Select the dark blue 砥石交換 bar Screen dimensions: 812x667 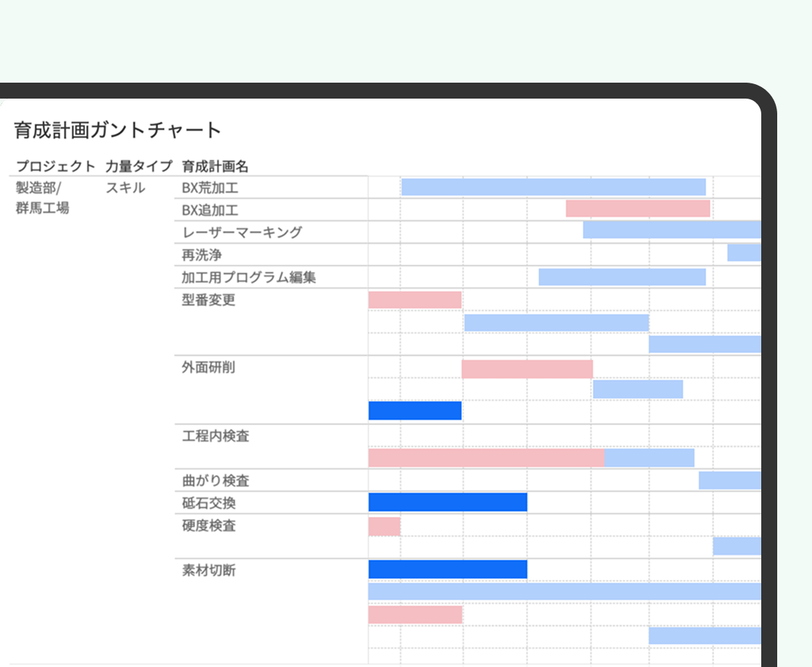[x=447, y=502]
